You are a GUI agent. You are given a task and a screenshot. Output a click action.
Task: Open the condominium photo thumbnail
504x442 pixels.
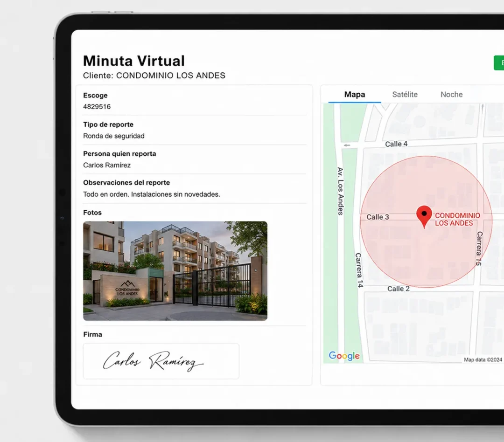tap(175, 271)
